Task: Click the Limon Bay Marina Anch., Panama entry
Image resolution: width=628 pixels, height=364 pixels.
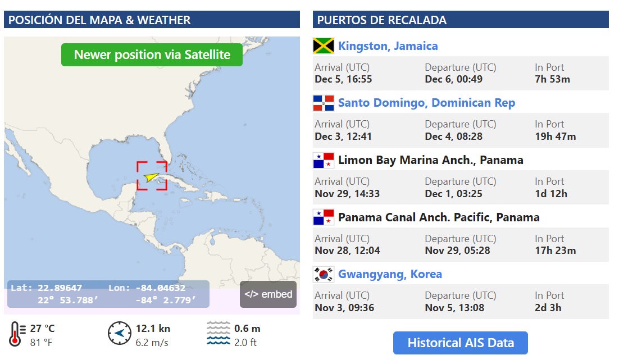Action: coord(430,160)
